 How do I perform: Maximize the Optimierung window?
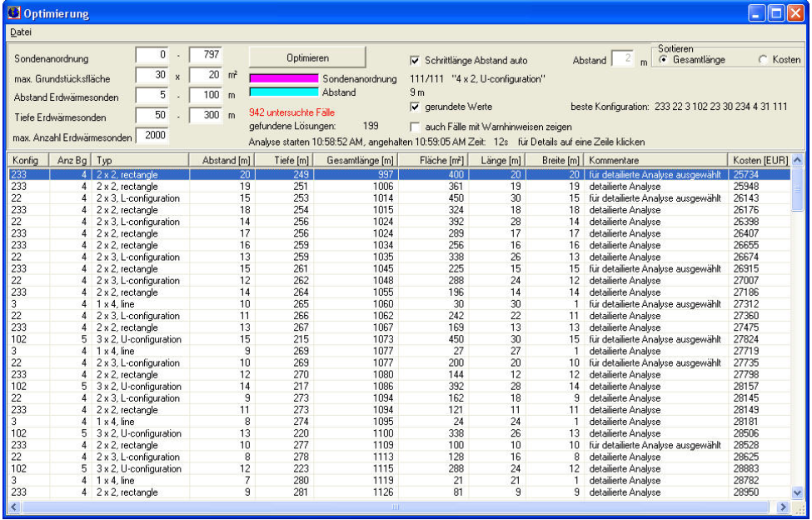(775, 13)
